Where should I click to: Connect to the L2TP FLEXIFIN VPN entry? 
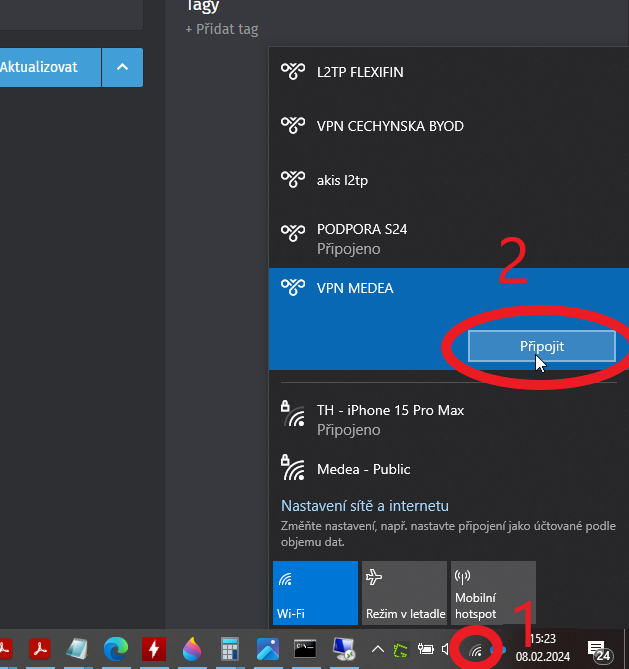pyautogui.click(x=449, y=73)
